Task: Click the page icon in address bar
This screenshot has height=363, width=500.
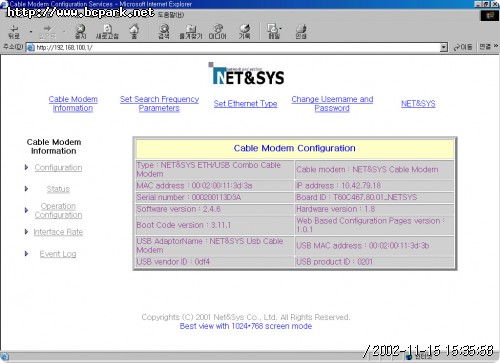Action: 31,48
